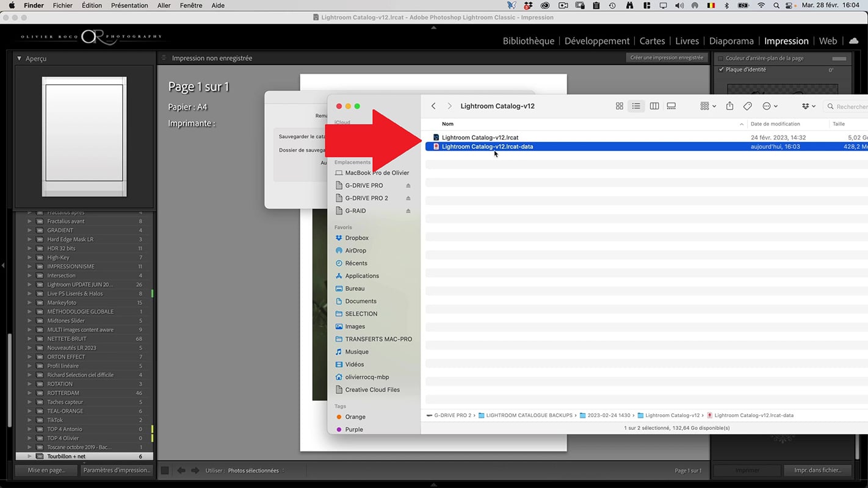The height and width of the screenshot is (488, 868).
Task: Open the Finder group-by menu
Action: (x=708, y=106)
